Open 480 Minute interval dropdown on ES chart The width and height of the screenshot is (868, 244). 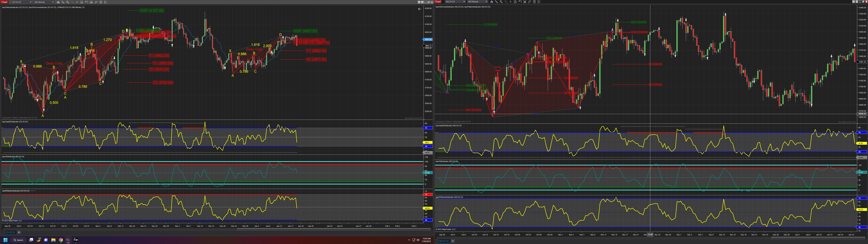53,2
